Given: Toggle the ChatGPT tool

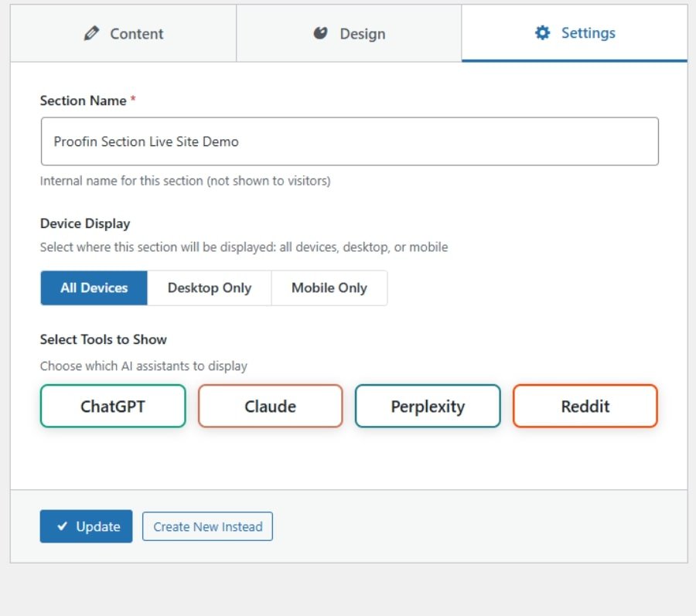Looking at the screenshot, I should 113,407.
